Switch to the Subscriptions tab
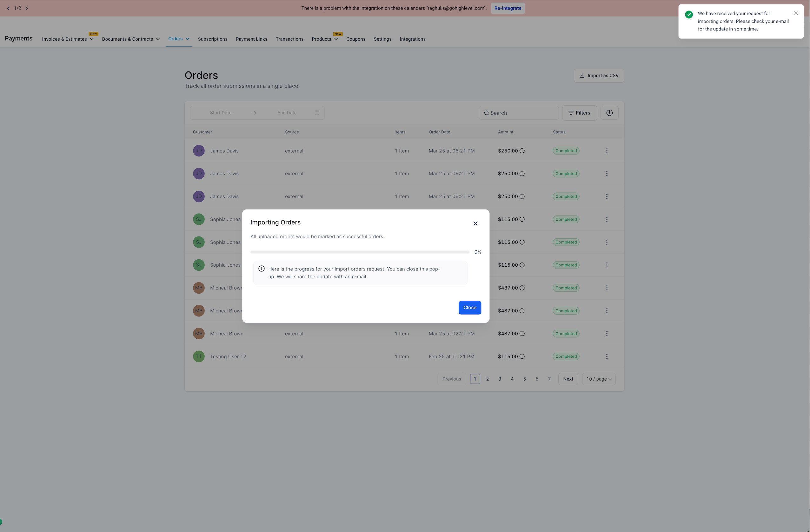The width and height of the screenshot is (810, 532). point(212,39)
